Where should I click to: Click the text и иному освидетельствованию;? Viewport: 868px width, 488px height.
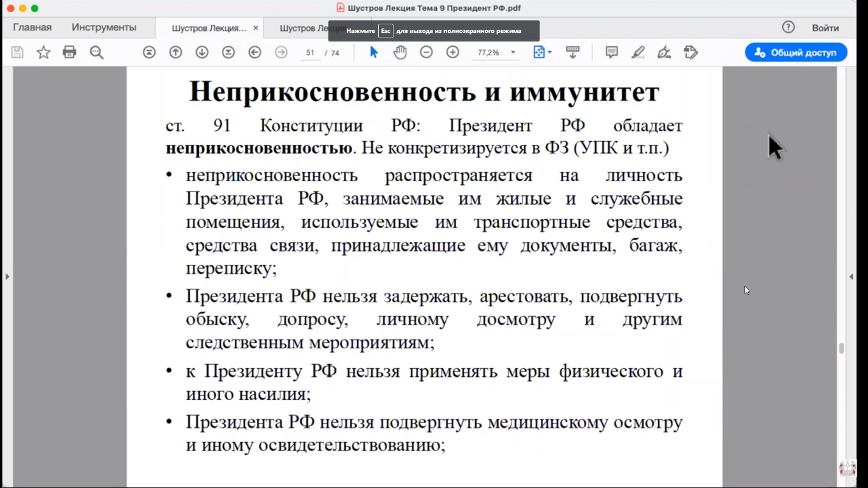coord(316,445)
